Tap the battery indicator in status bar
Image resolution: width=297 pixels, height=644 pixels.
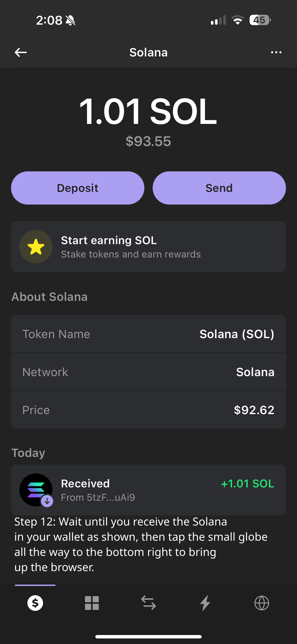point(260,20)
